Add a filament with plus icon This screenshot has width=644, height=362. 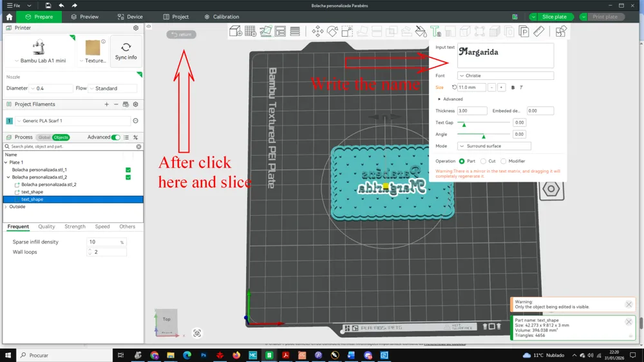(x=106, y=104)
